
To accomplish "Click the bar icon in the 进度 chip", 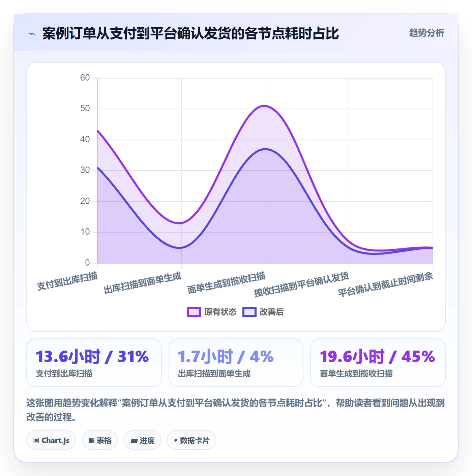I will (134, 441).
